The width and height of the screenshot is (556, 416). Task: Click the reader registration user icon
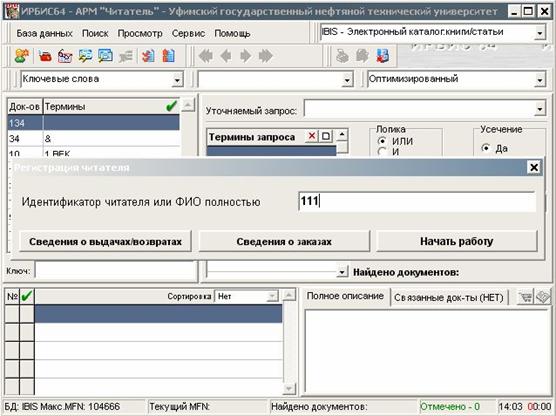click(x=22, y=56)
